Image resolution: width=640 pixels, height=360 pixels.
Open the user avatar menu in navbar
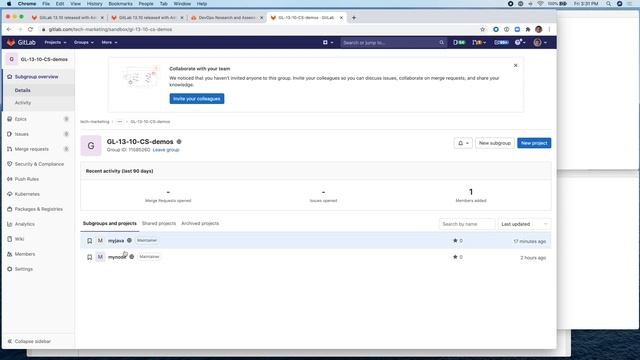click(x=540, y=42)
